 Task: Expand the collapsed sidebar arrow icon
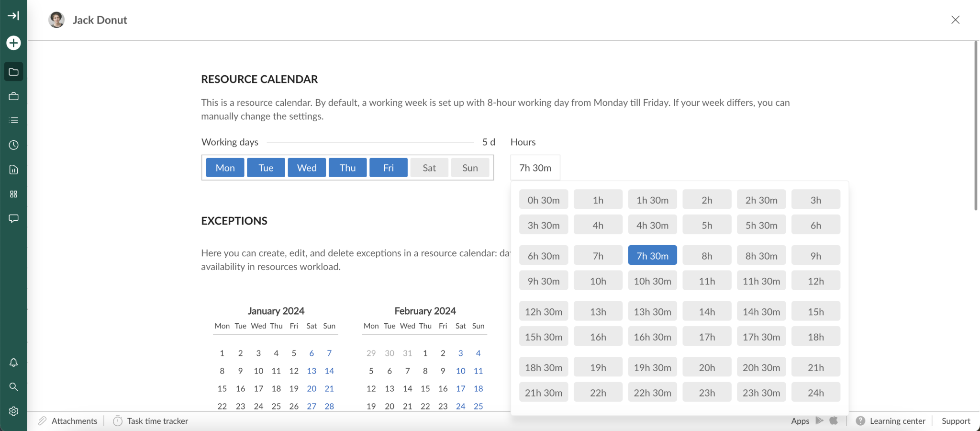click(13, 16)
